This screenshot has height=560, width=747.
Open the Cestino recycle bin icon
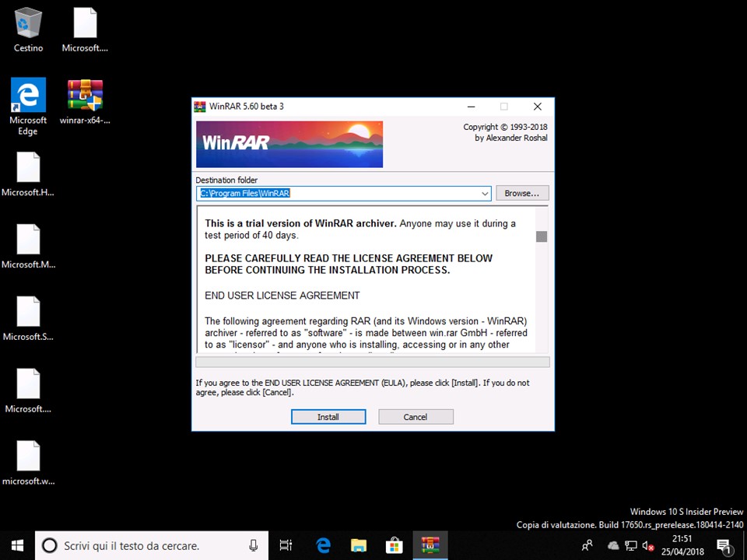pyautogui.click(x=28, y=25)
